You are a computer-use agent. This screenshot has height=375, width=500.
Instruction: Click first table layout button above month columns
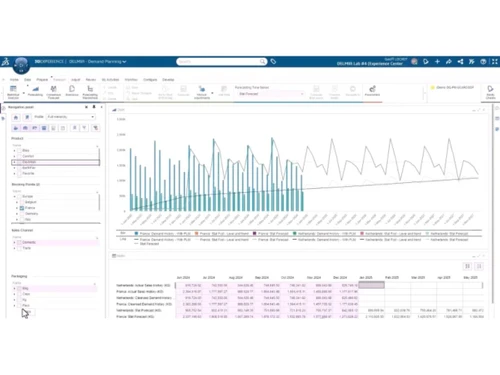click(x=467, y=266)
